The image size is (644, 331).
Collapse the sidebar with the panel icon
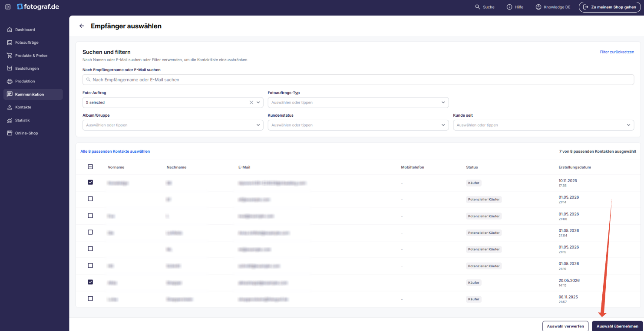pyautogui.click(x=8, y=7)
